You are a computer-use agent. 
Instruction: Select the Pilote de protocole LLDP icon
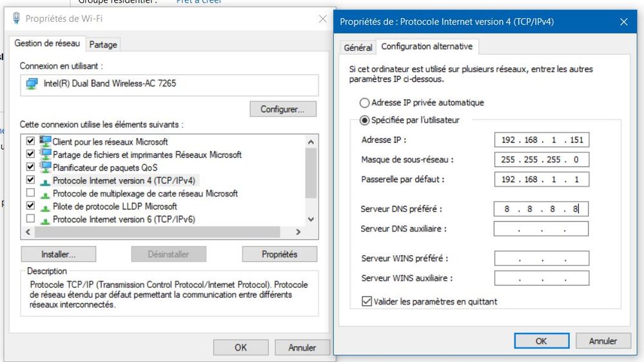point(45,206)
